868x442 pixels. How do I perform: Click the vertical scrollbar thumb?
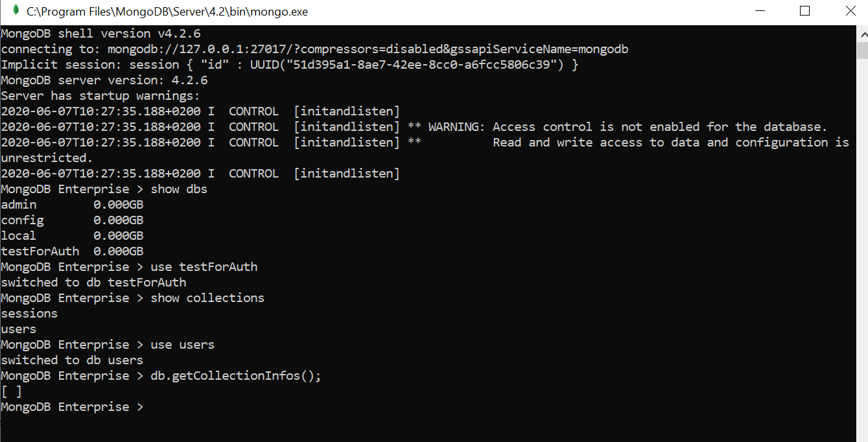coord(862,51)
